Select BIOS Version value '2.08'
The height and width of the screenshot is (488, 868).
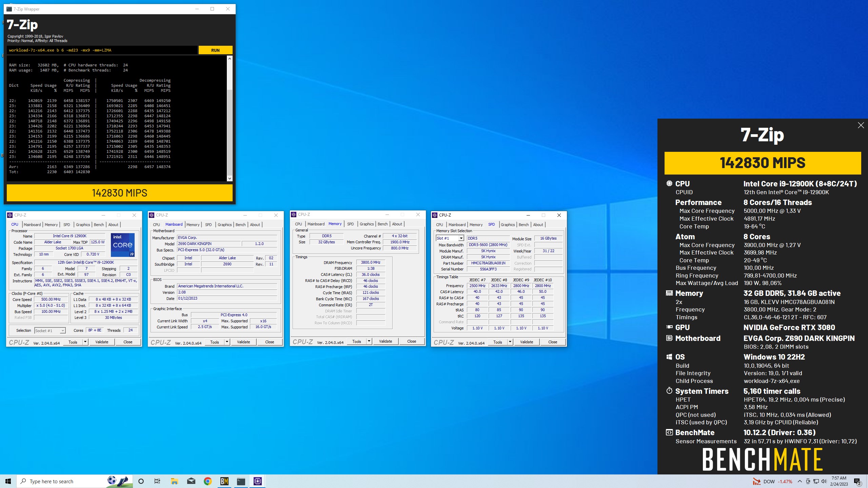tap(227, 292)
